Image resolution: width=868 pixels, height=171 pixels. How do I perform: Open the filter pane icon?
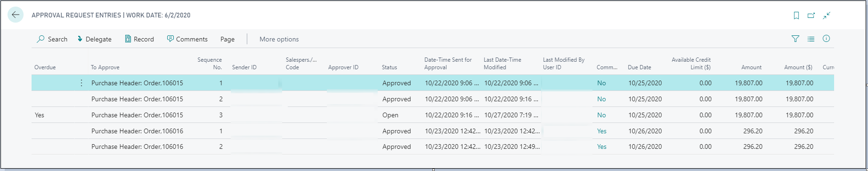(795, 39)
